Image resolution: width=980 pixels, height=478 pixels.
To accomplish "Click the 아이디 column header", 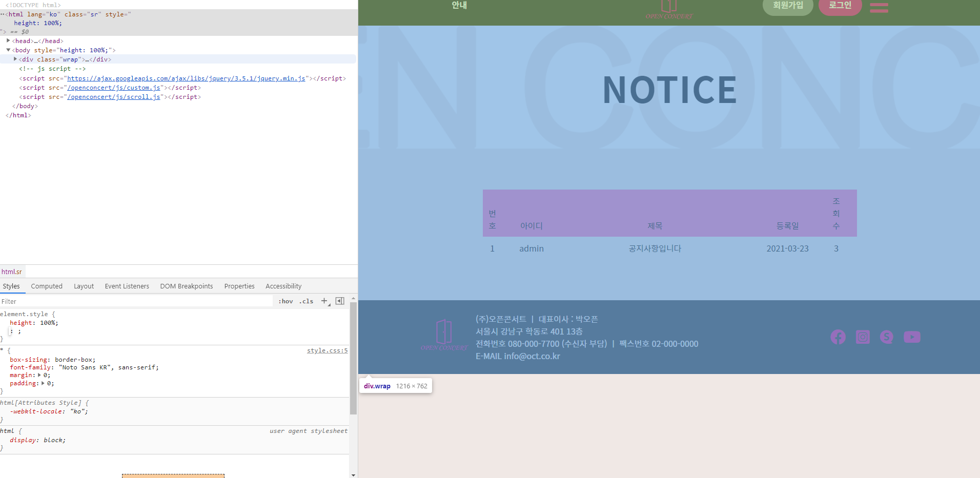I will (532, 226).
